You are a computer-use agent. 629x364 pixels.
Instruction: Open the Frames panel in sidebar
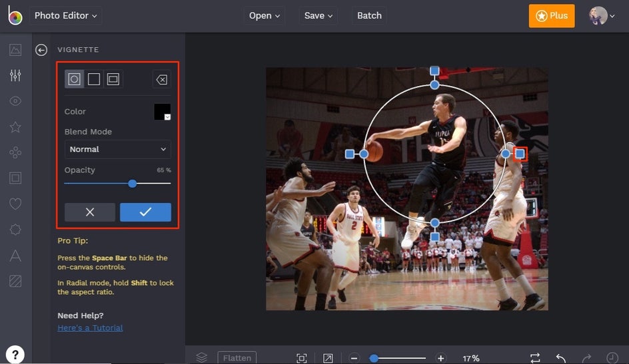[15, 178]
